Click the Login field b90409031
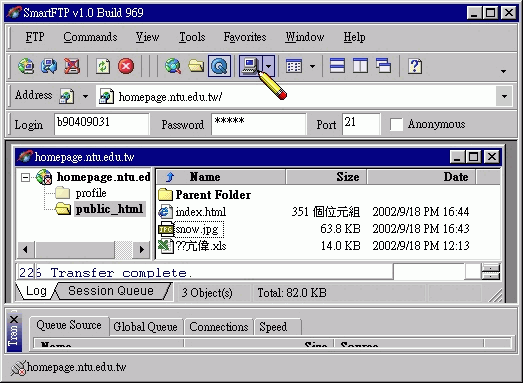 (x=102, y=124)
